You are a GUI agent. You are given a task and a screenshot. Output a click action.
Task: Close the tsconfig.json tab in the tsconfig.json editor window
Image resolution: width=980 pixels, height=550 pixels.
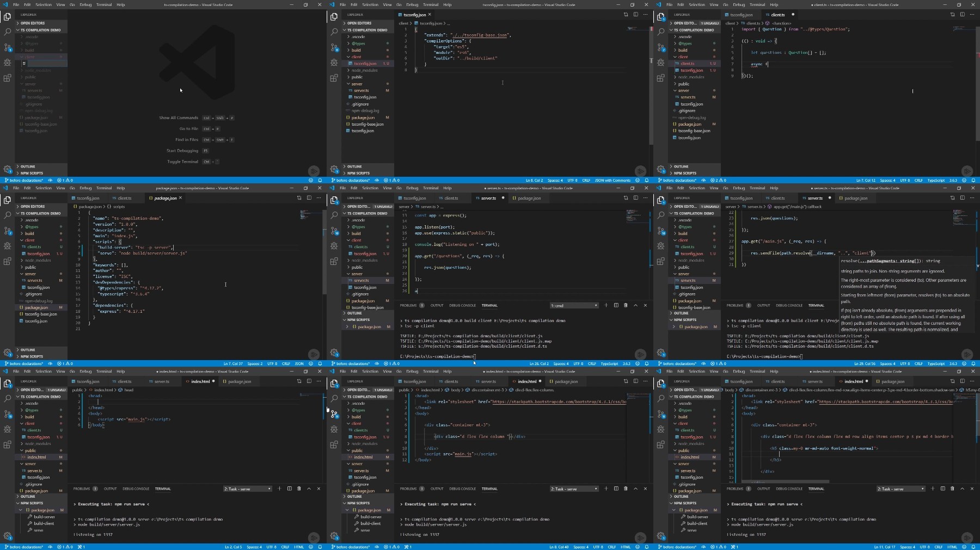[x=430, y=15]
